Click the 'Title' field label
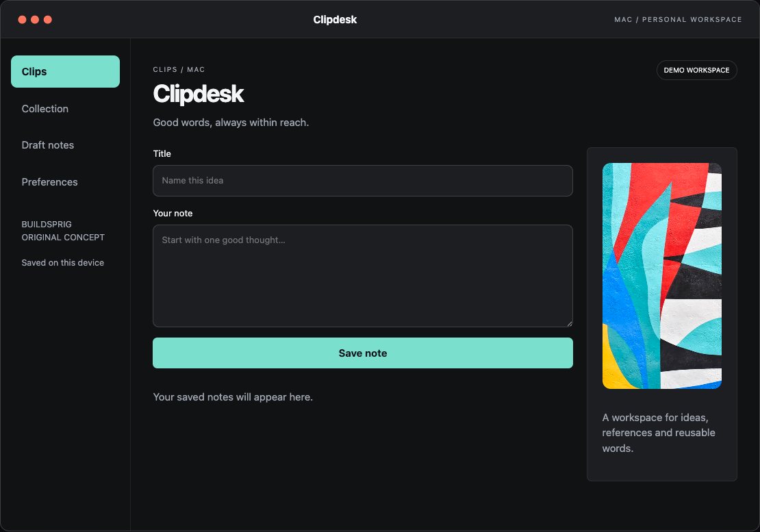 click(162, 153)
